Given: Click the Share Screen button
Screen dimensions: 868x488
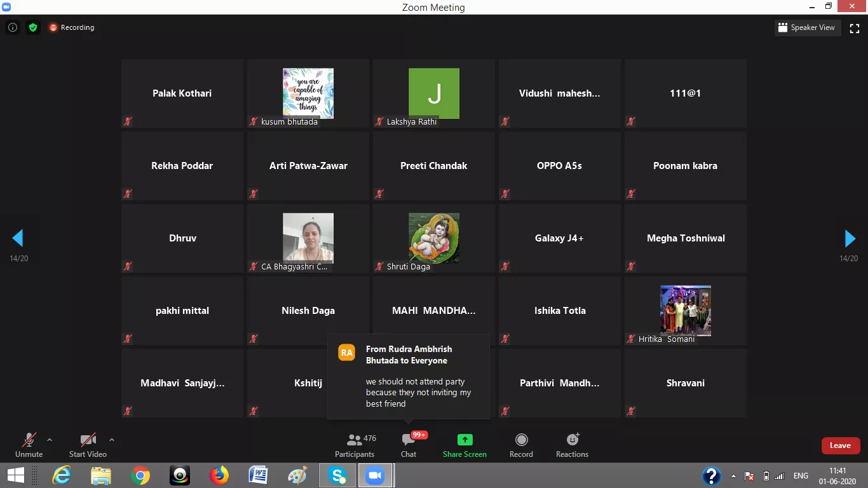Looking at the screenshot, I should click(465, 445).
